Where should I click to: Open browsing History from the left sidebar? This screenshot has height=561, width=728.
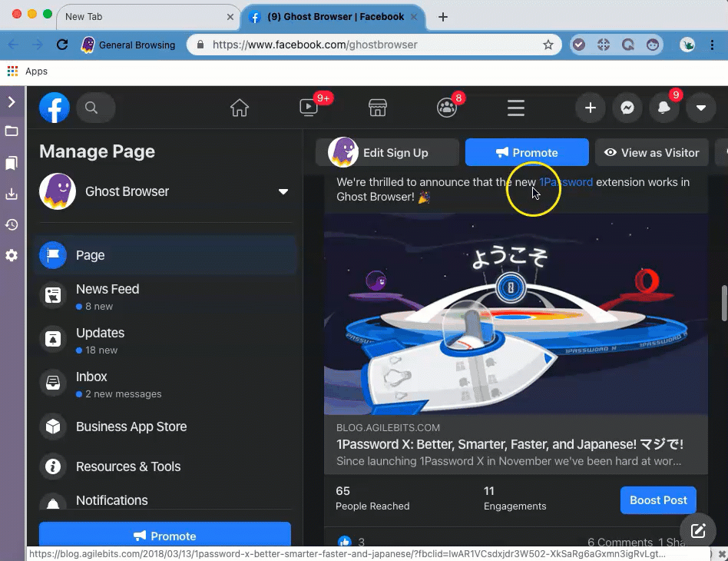[12, 224]
